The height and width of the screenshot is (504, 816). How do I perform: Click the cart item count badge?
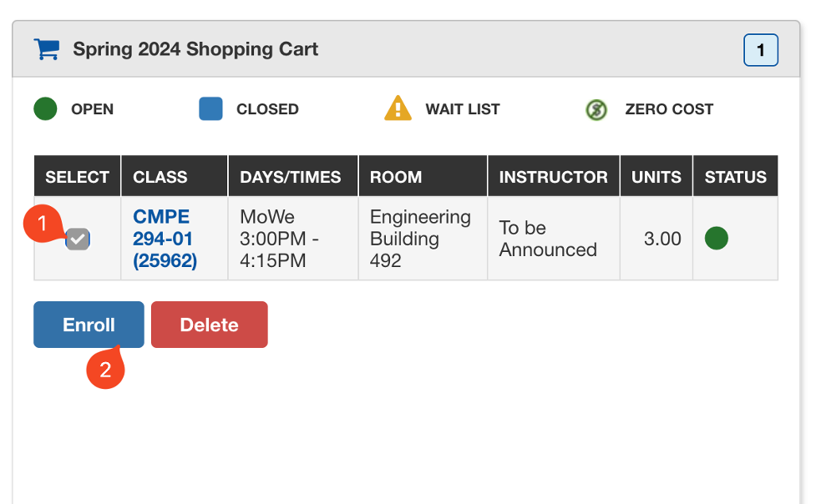pos(760,50)
